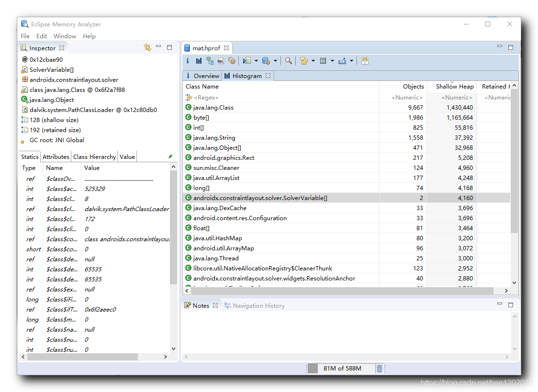Close the Histogram tab
The width and height of the screenshot is (538, 392).
(x=268, y=76)
